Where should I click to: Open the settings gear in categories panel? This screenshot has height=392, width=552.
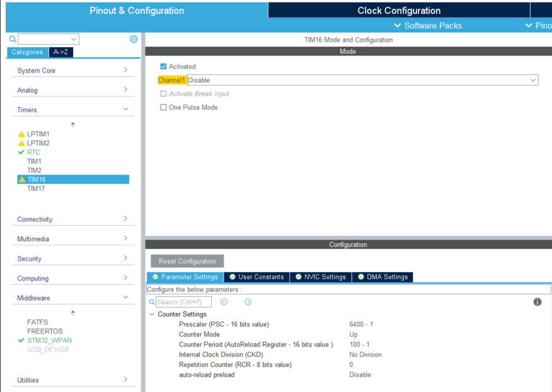(134, 39)
